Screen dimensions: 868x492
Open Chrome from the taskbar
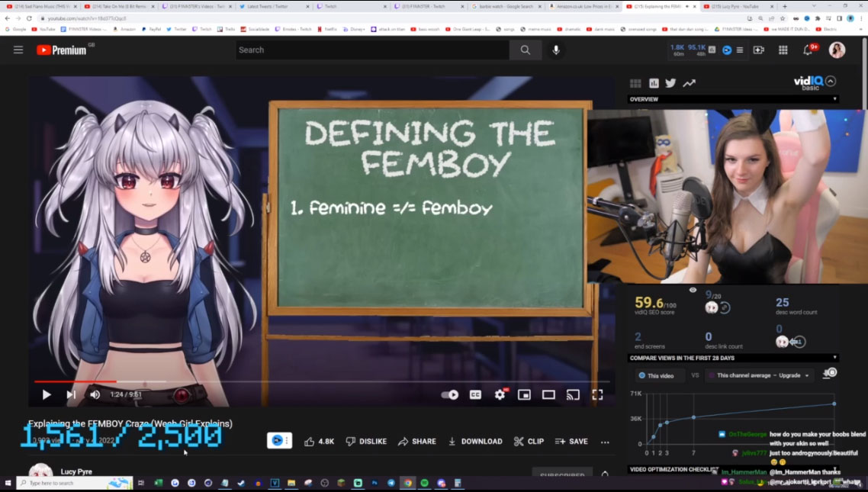[x=408, y=483]
